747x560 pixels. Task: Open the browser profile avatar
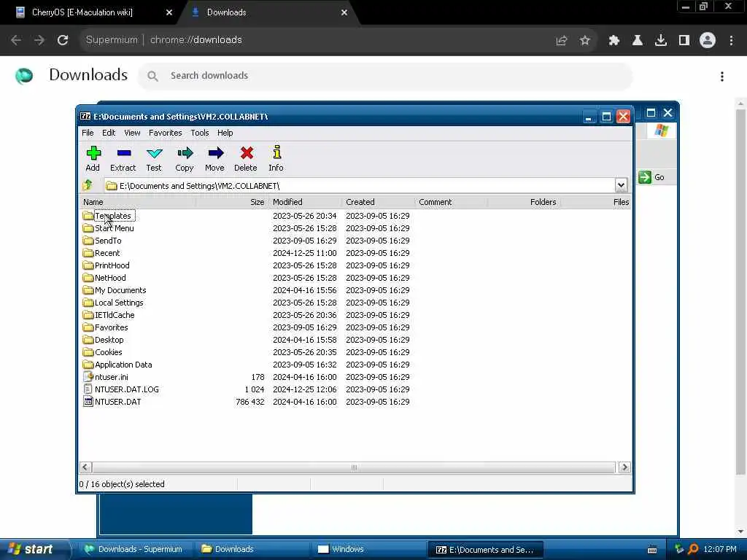click(708, 40)
